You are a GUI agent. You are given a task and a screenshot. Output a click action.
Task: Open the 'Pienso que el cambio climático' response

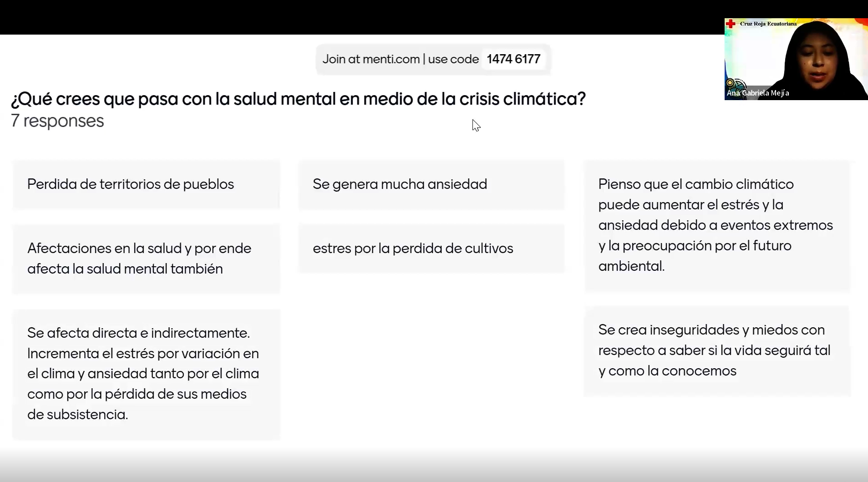pyautogui.click(x=717, y=225)
